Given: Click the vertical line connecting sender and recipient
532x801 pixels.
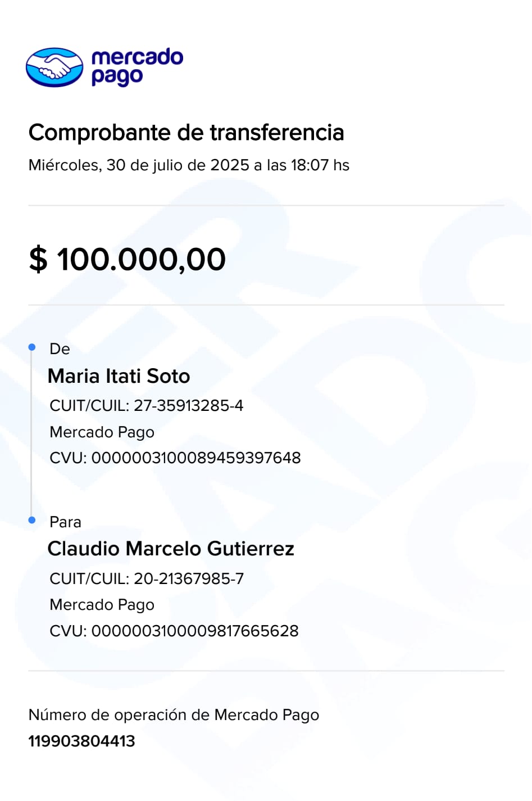Looking at the screenshot, I should (x=31, y=434).
